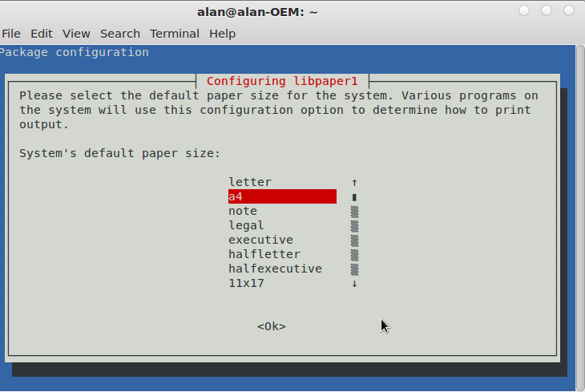
Task: Open the File menu
Action: click(11, 34)
